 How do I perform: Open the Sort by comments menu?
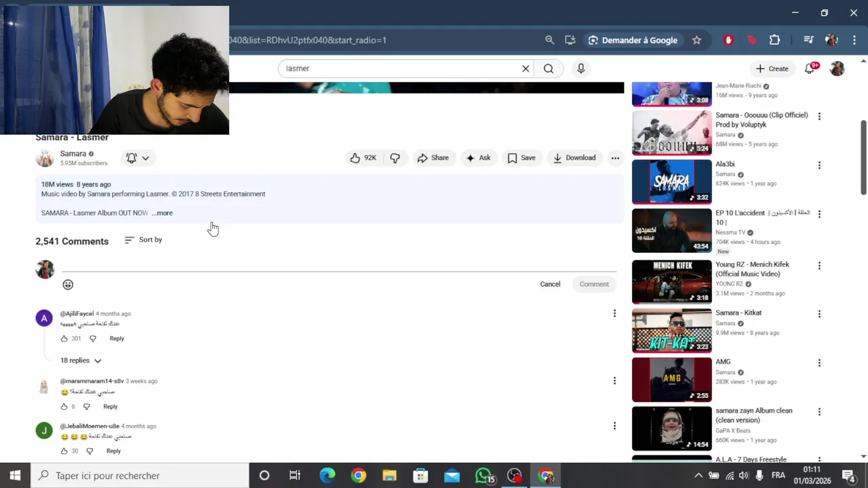(x=143, y=240)
